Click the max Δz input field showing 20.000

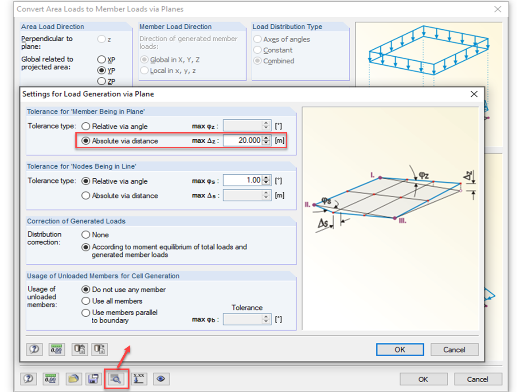[243, 141]
